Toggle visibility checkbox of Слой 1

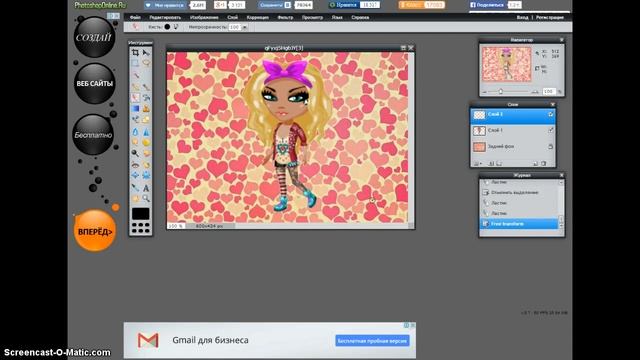coord(550,130)
